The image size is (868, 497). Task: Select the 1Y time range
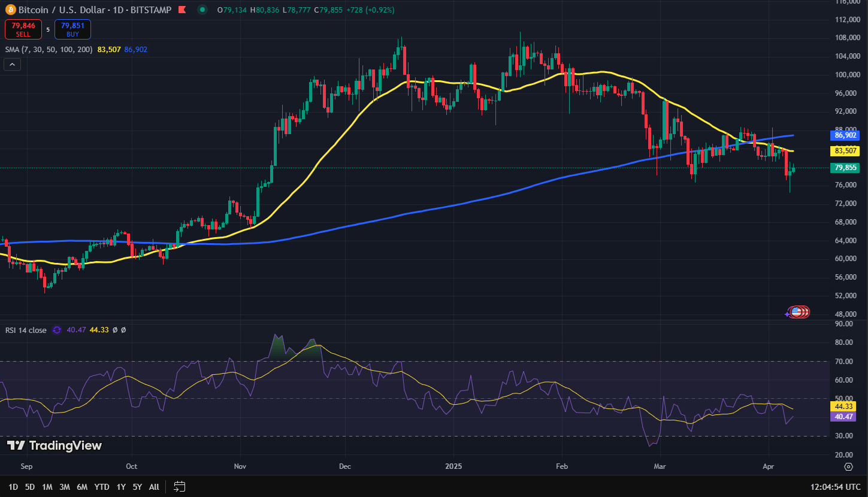click(121, 487)
